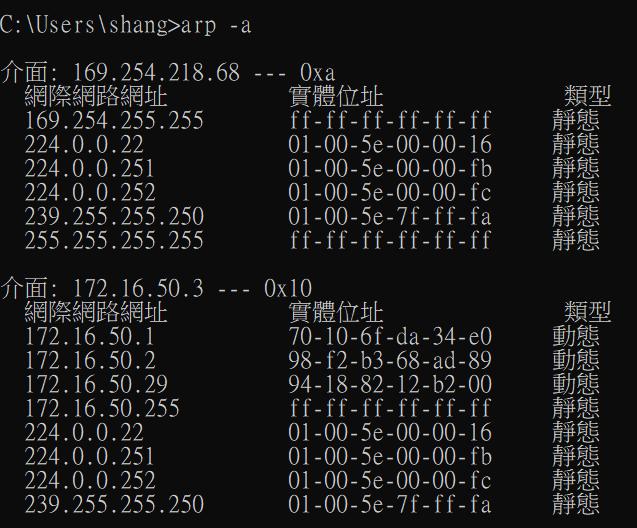Click MAC address 94-18-82-12-b2-00
637x528 pixels.
390,385
